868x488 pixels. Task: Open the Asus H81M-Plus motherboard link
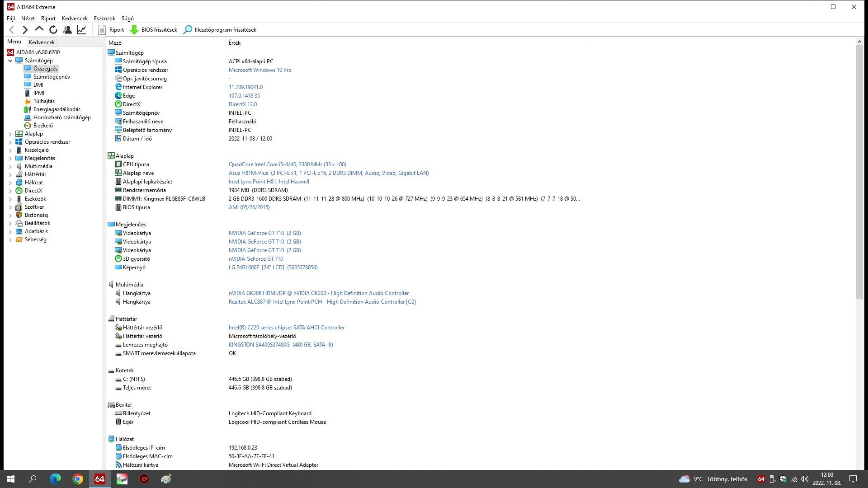click(329, 173)
